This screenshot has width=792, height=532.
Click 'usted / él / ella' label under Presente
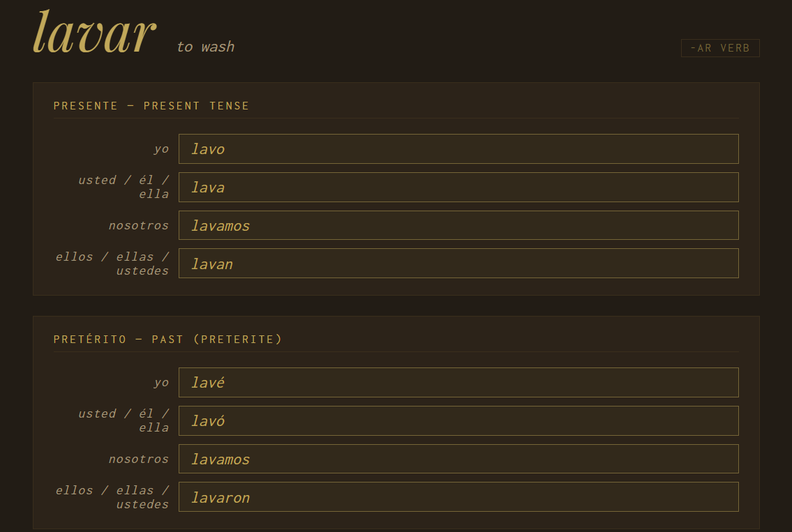tap(124, 187)
